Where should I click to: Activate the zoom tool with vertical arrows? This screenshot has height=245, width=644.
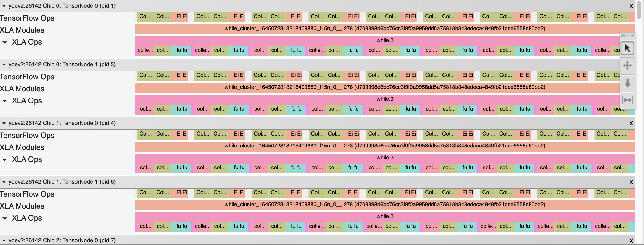tap(627, 83)
